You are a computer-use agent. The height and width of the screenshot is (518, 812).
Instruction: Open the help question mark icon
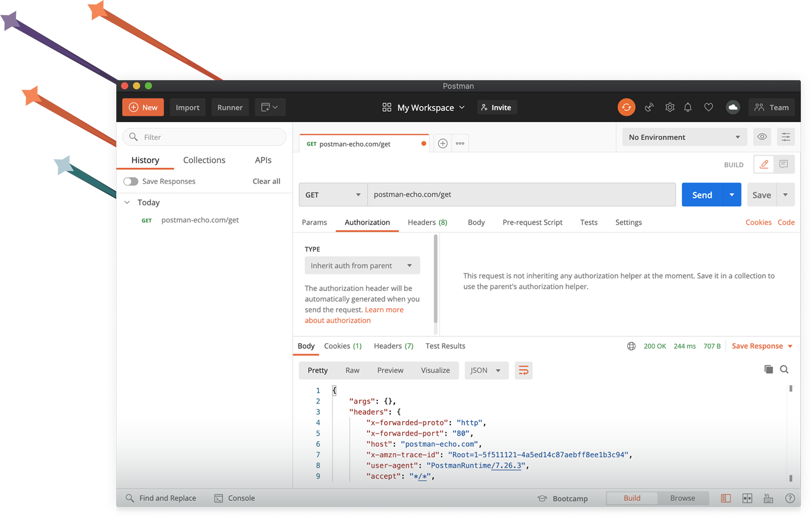pyautogui.click(x=790, y=498)
